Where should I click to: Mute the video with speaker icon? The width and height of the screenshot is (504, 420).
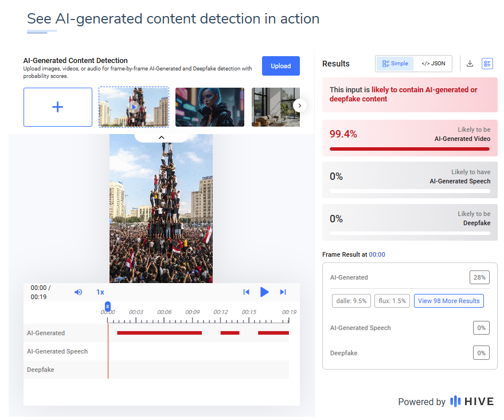click(78, 292)
